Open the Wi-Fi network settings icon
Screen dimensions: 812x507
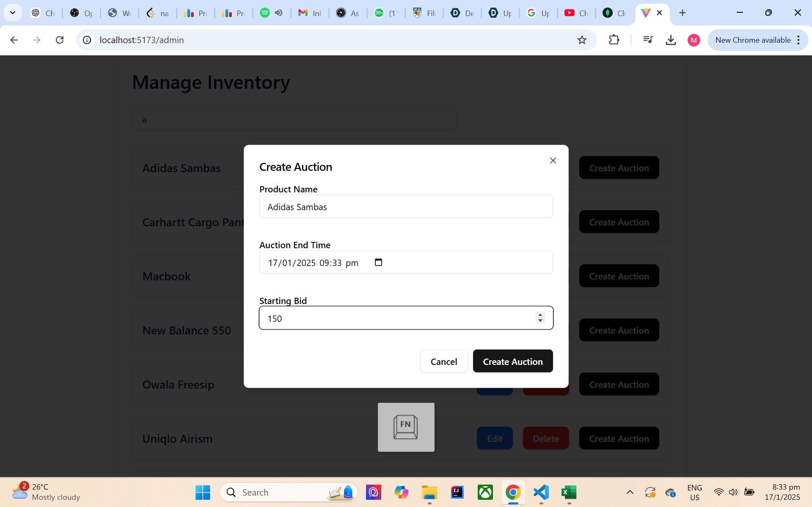[x=718, y=492]
